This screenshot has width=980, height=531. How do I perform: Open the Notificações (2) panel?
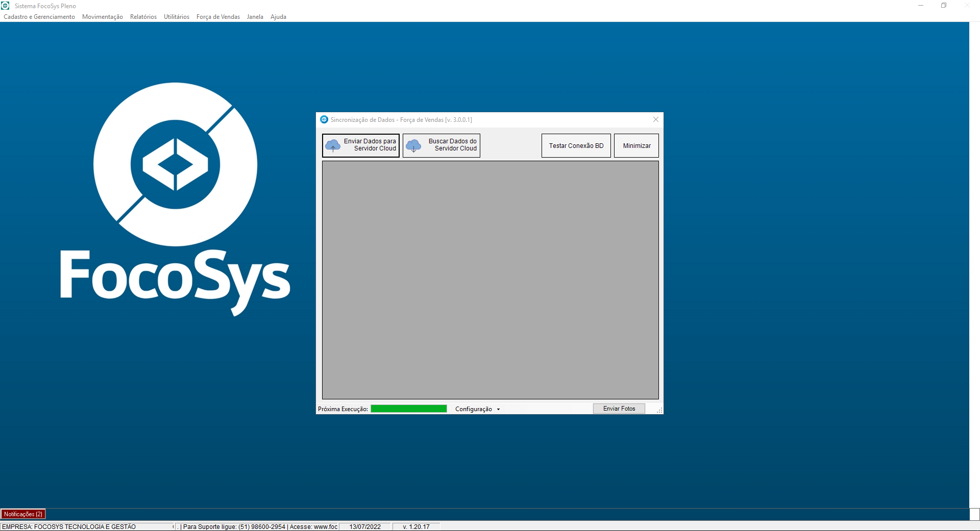23,514
